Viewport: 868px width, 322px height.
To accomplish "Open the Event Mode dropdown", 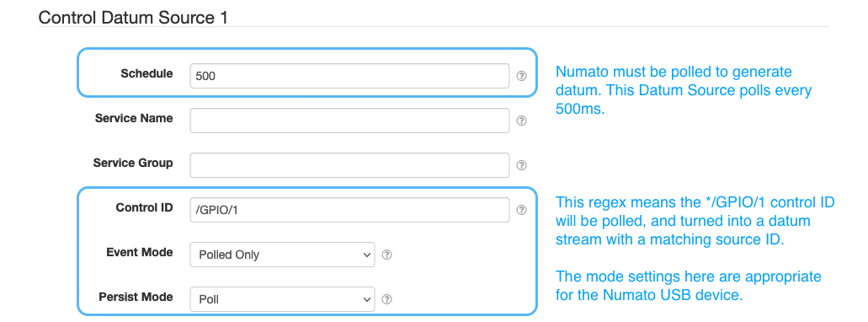I will point(282,255).
